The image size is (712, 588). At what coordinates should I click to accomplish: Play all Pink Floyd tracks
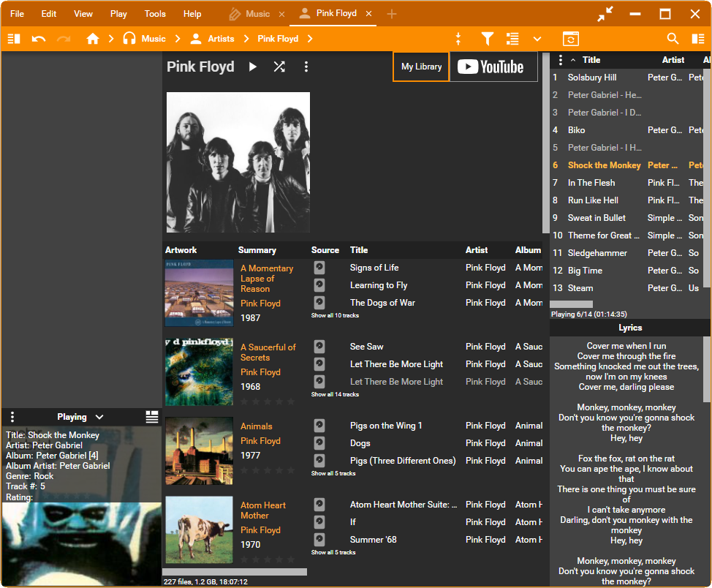[253, 67]
